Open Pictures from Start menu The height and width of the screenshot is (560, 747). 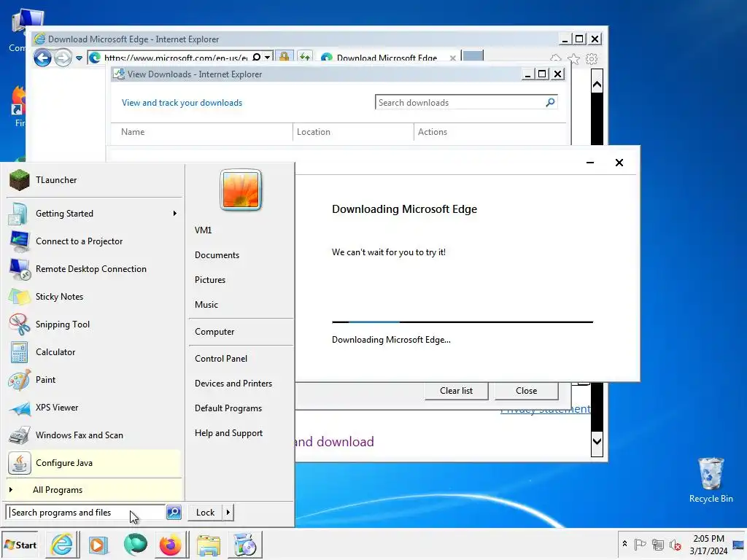pos(210,280)
